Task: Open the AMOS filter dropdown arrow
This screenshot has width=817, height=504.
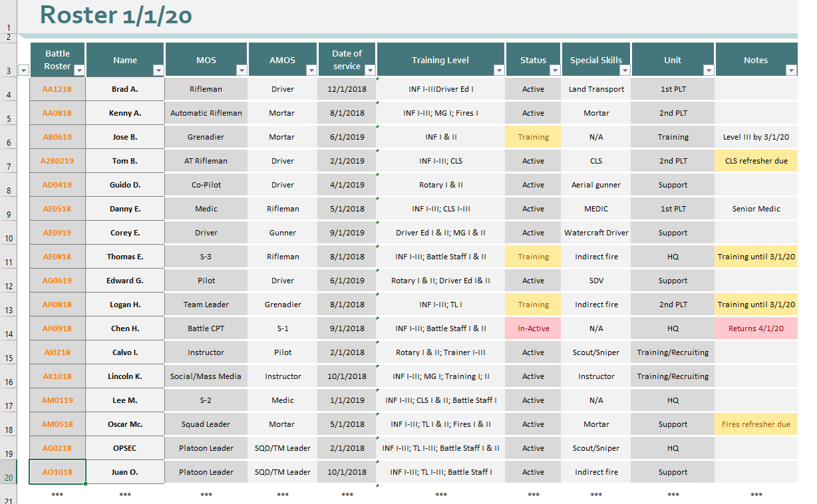Action: click(x=311, y=70)
